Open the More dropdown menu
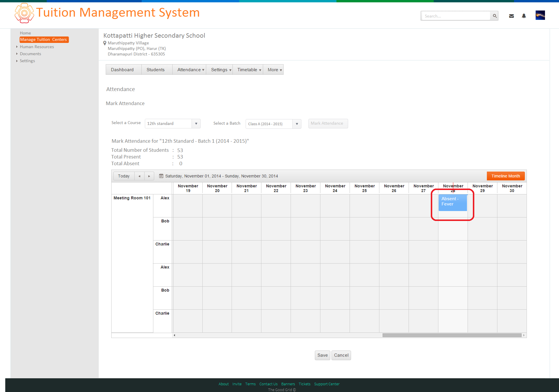 [273, 69]
